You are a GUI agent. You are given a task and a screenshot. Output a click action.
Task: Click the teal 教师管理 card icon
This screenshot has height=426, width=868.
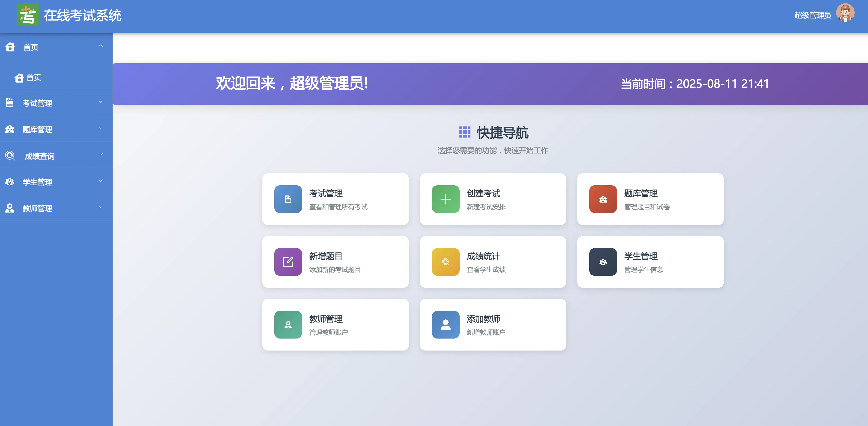(288, 324)
